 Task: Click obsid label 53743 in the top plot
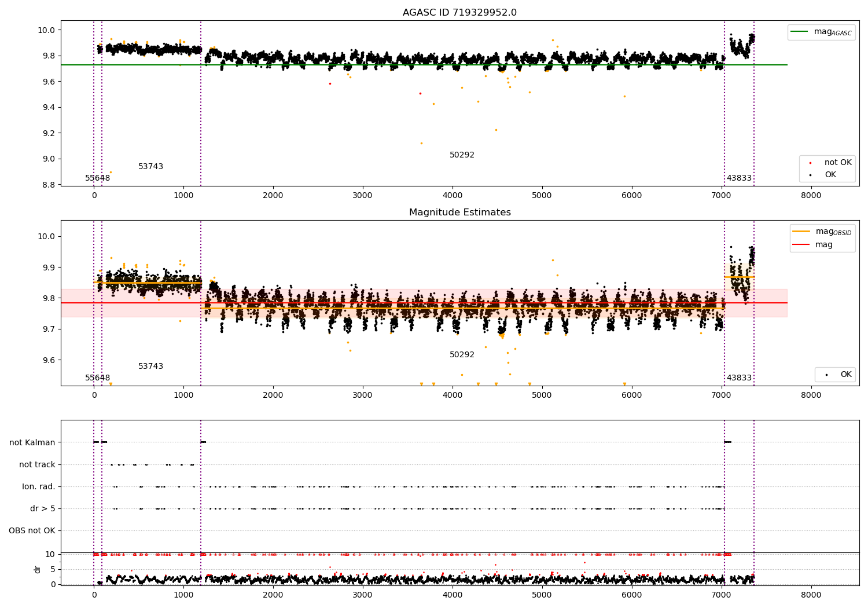(x=150, y=167)
